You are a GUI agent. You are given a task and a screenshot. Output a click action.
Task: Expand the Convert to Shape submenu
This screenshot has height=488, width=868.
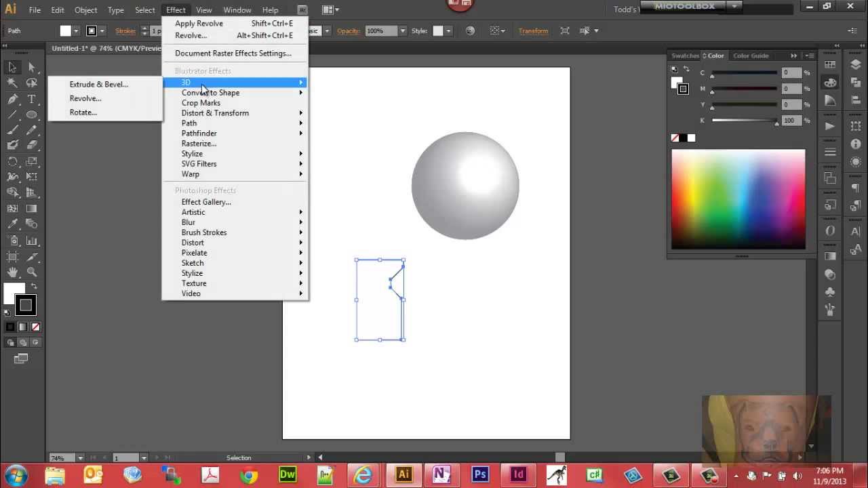click(x=235, y=93)
